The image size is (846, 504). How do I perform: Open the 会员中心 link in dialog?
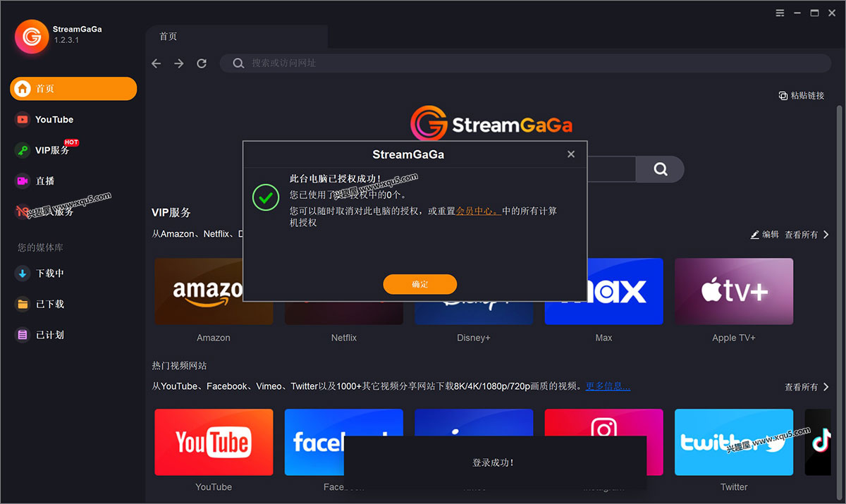point(479,211)
